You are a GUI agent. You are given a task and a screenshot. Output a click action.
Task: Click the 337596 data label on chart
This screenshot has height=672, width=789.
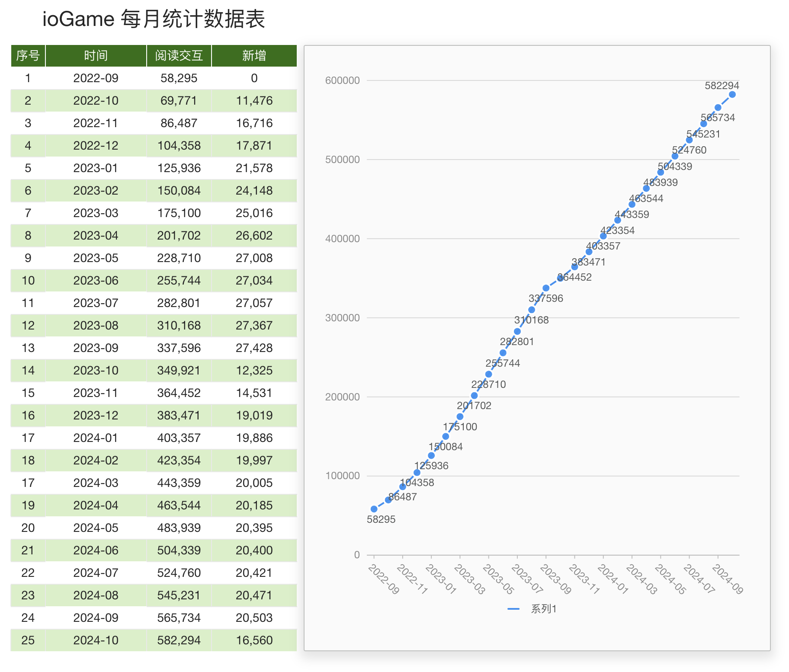(546, 298)
